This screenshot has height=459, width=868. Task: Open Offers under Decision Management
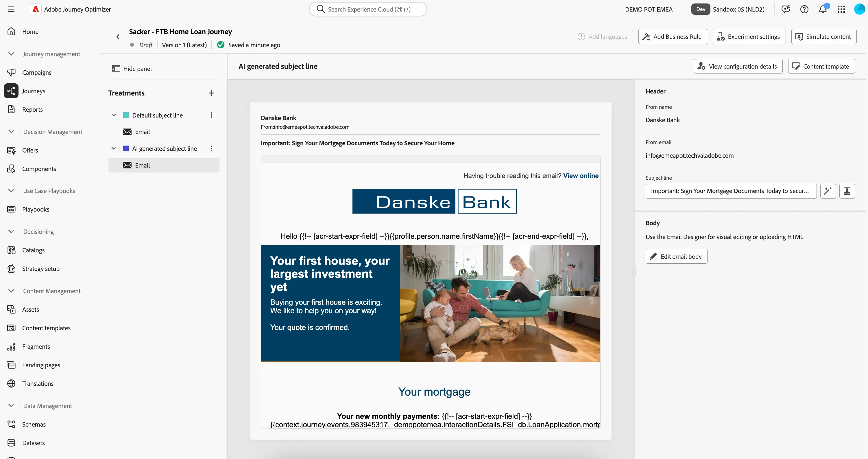[x=30, y=150]
